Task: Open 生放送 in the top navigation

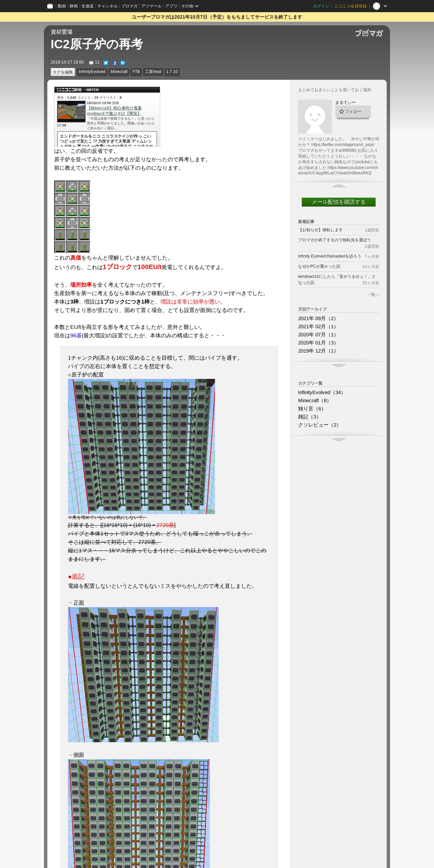Action: coord(87,6)
